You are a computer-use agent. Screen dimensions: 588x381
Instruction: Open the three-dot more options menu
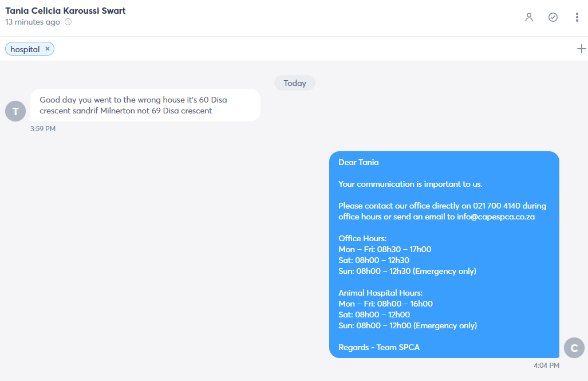(x=577, y=17)
